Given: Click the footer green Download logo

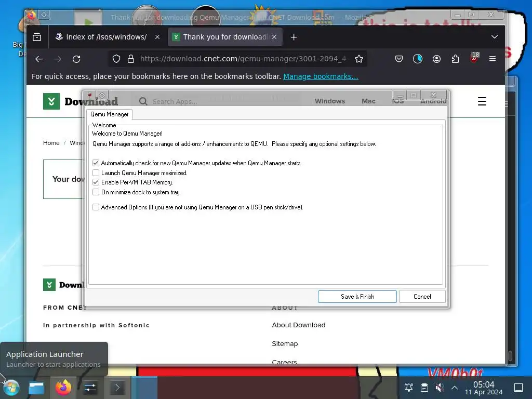Looking at the screenshot, I should (x=49, y=285).
